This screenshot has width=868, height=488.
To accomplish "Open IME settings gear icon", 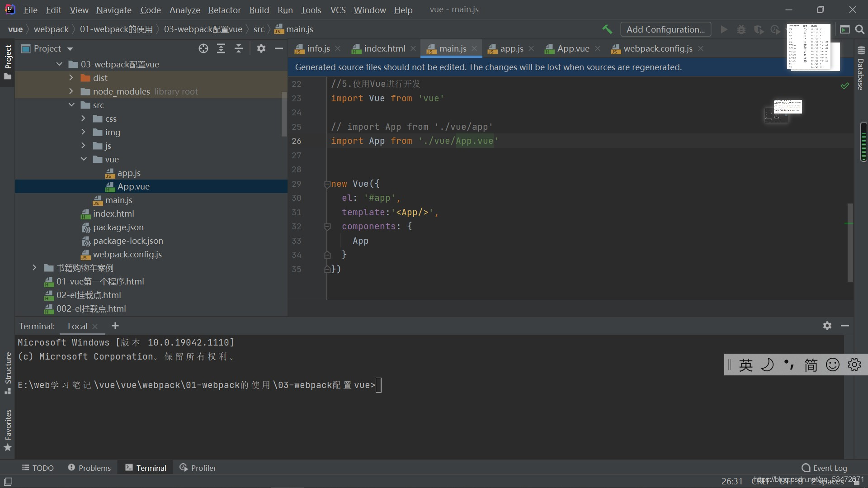I will (854, 365).
